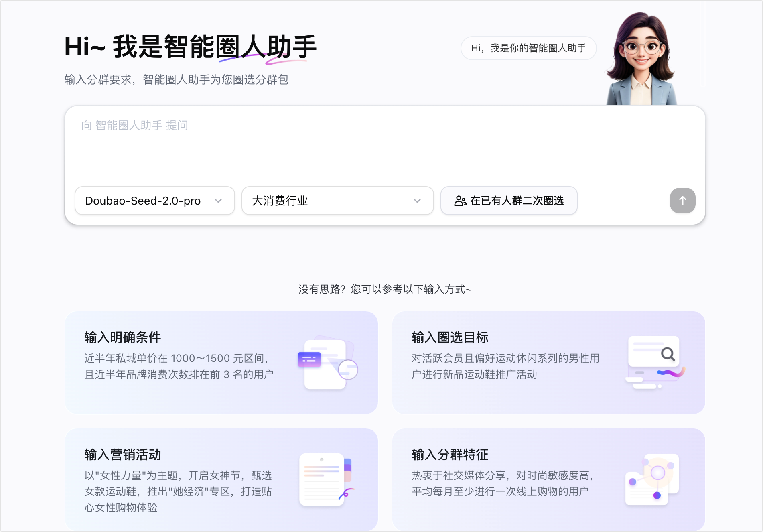Click the people icon in secondary selection button
This screenshot has height=532, width=763.
(x=460, y=201)
